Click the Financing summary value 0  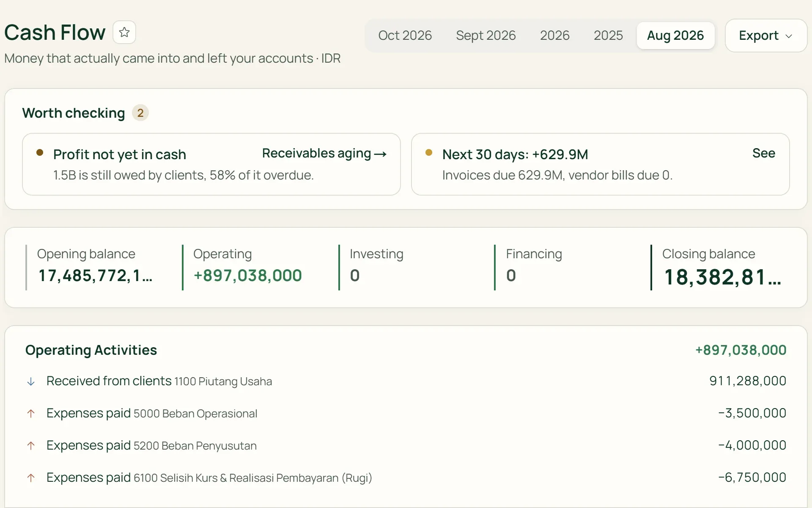(511, 276)
